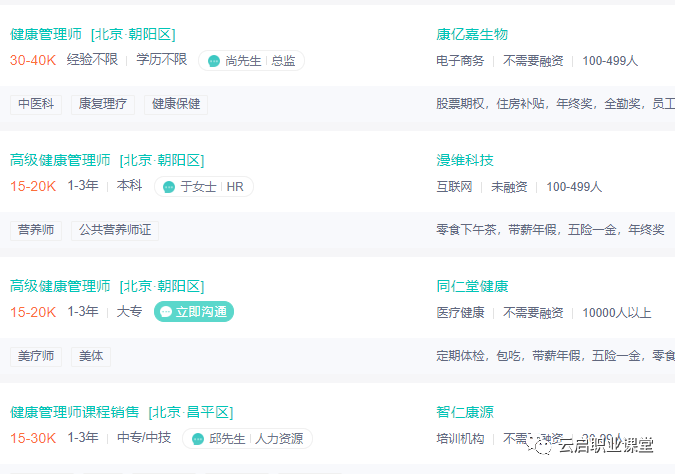Click the chat icon beside 邱先生
Screen dimensions: 675x474
pyautogui.click(x=198, y=439)
